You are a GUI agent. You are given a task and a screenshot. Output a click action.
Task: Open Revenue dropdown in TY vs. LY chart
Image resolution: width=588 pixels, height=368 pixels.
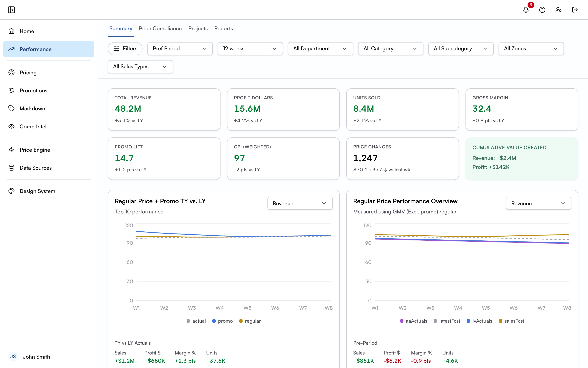pyautogui.click(x=300, y=203)
